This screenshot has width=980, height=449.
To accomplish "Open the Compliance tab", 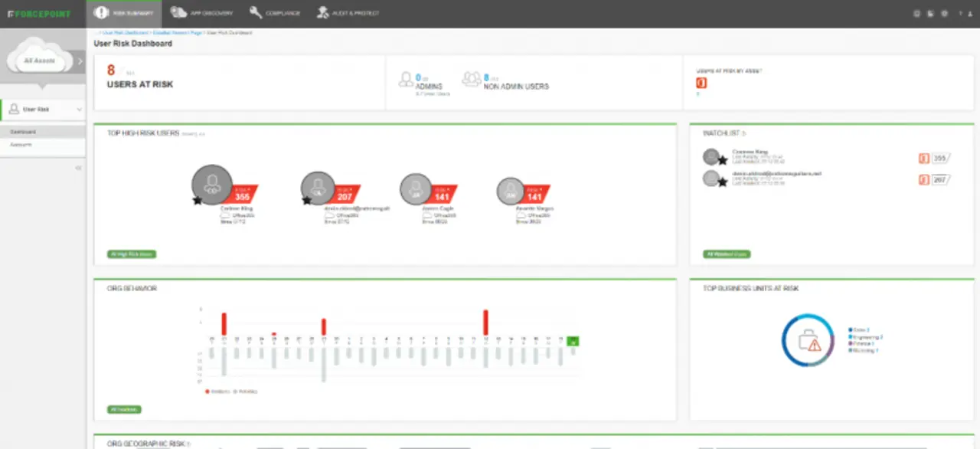I will click(x=275, y=13).
